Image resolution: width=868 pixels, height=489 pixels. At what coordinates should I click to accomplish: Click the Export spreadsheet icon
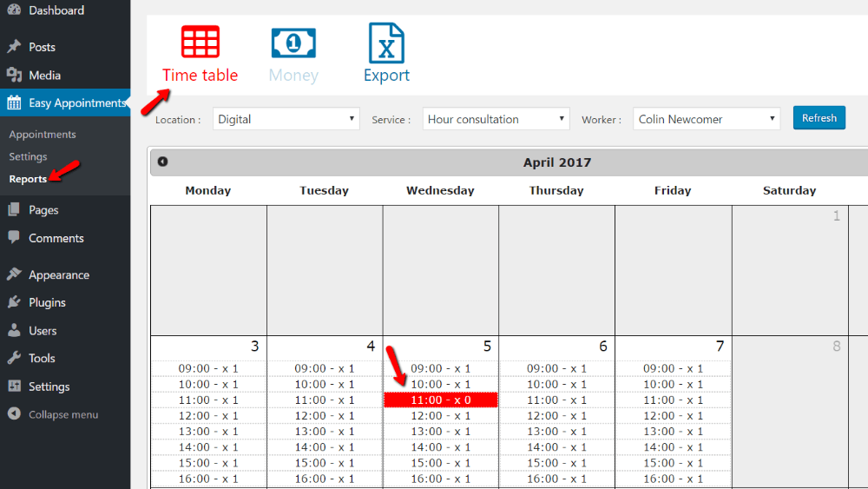point(386,43)
